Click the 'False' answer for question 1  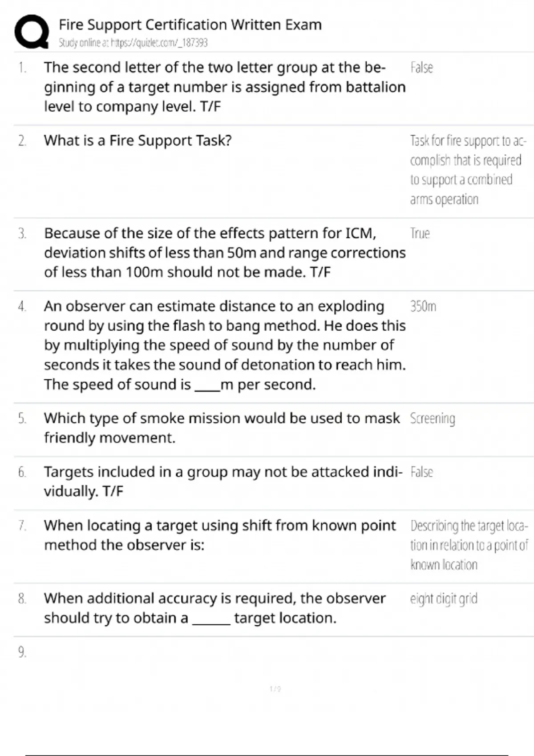[421, 68]
